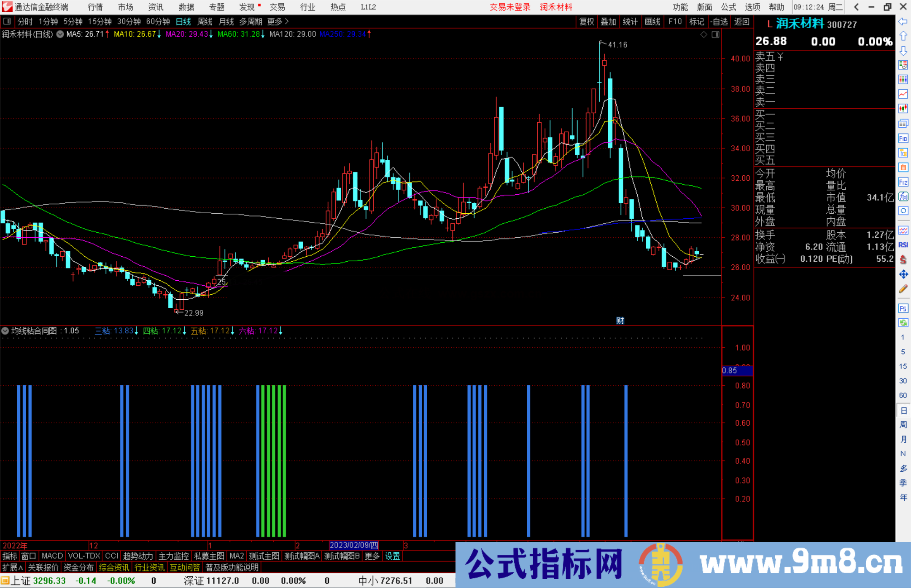
Task: Click the panel layout icon left of 分时
Action: coord(7,21)
